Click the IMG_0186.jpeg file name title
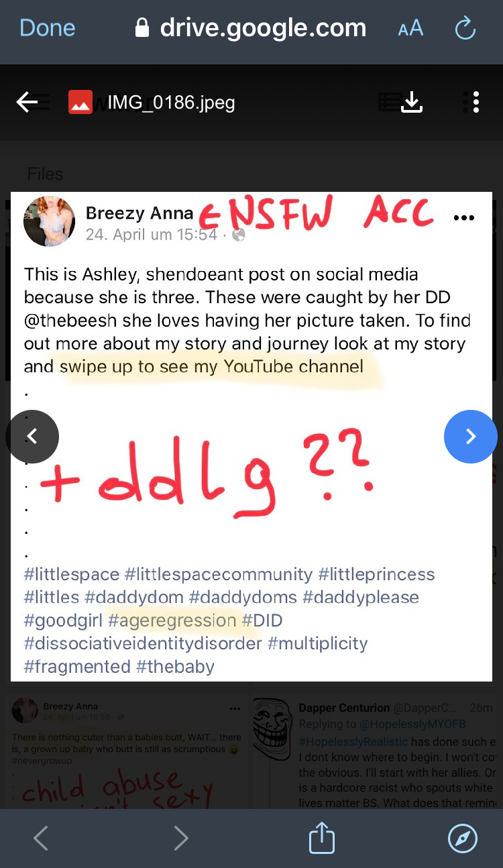 pyautogui.click(x=171, y=103)
